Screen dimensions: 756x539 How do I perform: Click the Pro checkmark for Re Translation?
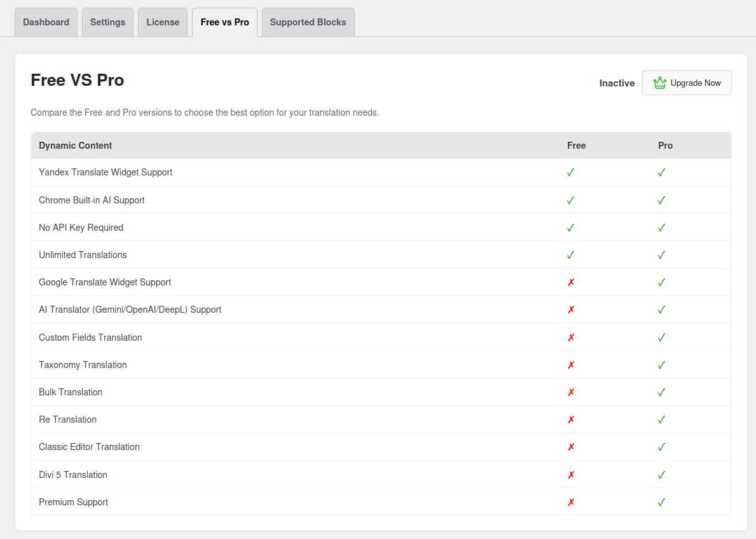661,420
